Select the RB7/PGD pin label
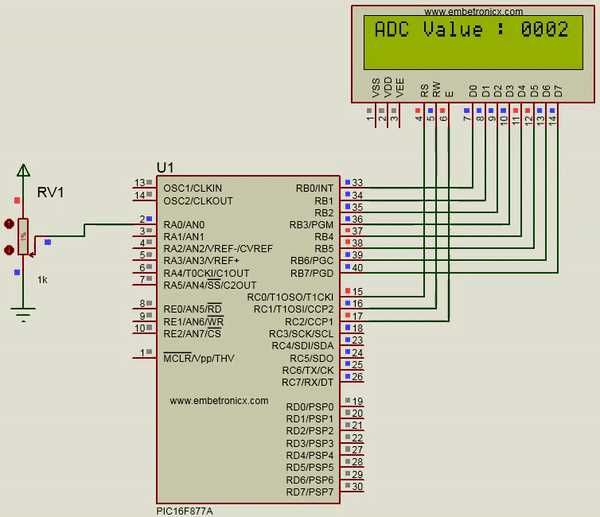 click(x=312, y=274)
